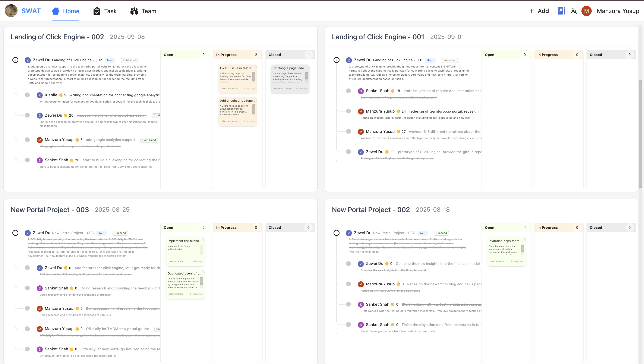
Task: Click Sanket Shah's purple avatar in Click Engine 001
Action: [360, 91]
